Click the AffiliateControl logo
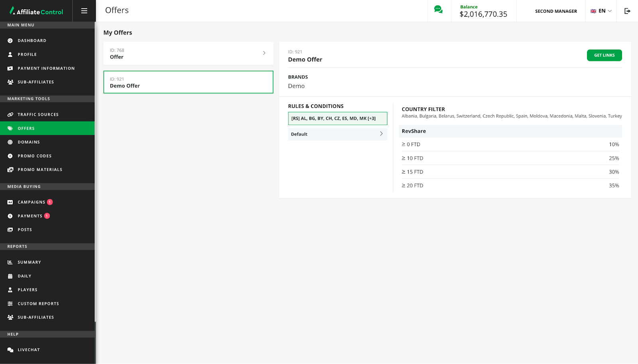The height and width of the screenshot is (364, 638). tap(36, 11)
